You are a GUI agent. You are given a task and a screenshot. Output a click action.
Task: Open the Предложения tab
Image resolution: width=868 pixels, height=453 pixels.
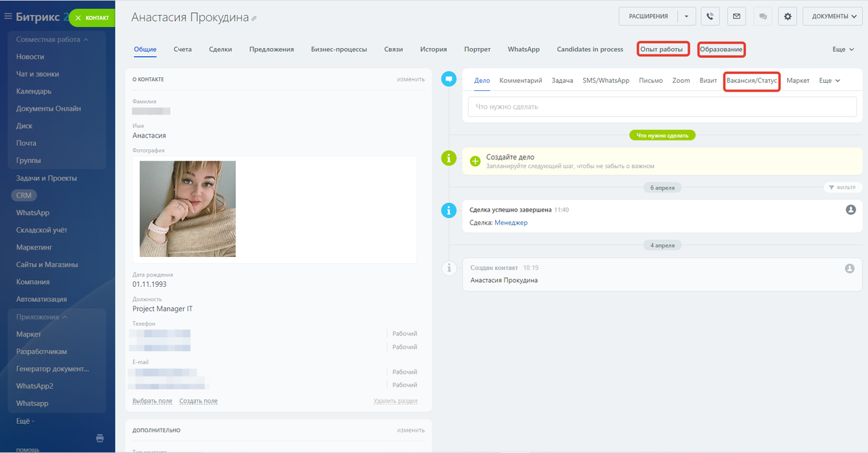pos(271,50)
